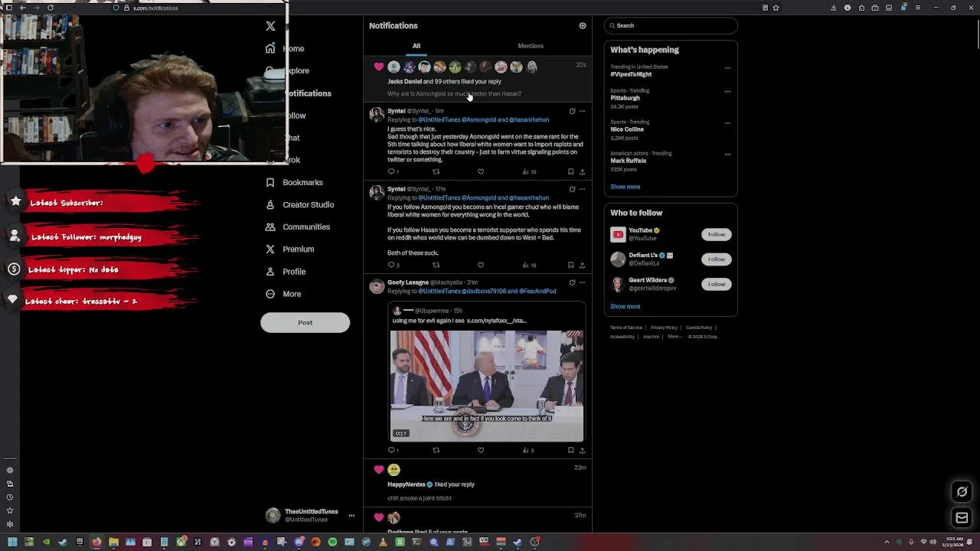Open the Messages floating button
The height and width of the screenshot is (551, 980).
pyautogui.click(x=962, y=518)
